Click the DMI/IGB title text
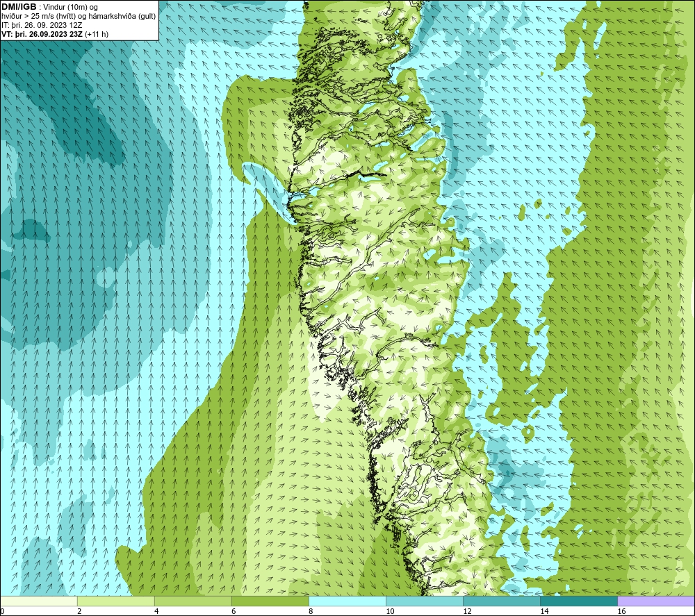This screenshot has height=616, width=695. pyautogui.click(x=19, y=7)
